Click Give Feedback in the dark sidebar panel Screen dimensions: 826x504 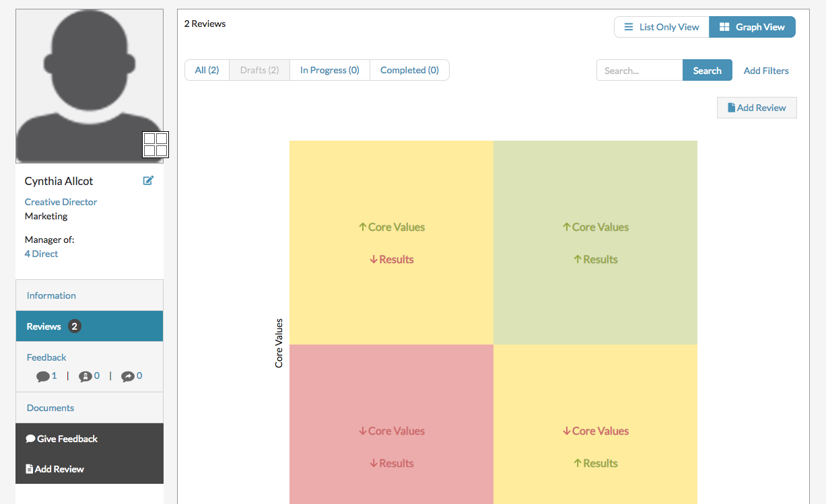click(x=62, y=439)
